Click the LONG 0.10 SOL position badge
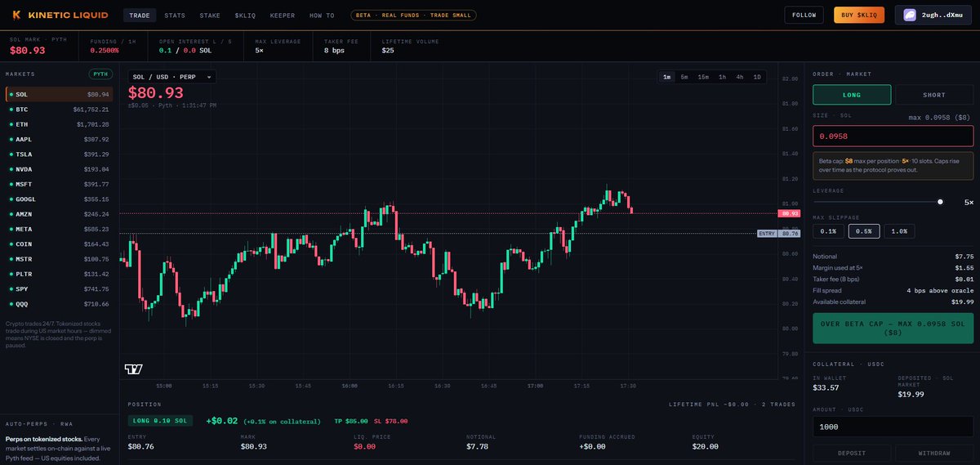The width and height of the screenshot is (980, 465). pos(162,421)
